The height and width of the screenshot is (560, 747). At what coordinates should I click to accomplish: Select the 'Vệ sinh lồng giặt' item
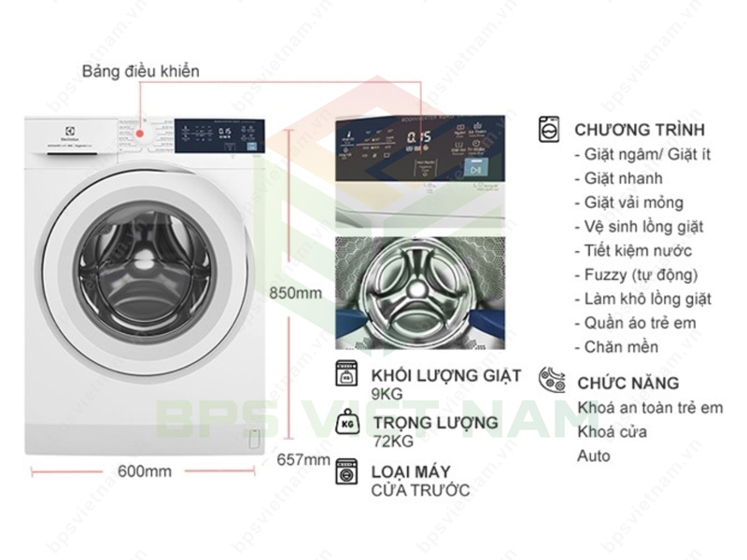click(639, 227)
